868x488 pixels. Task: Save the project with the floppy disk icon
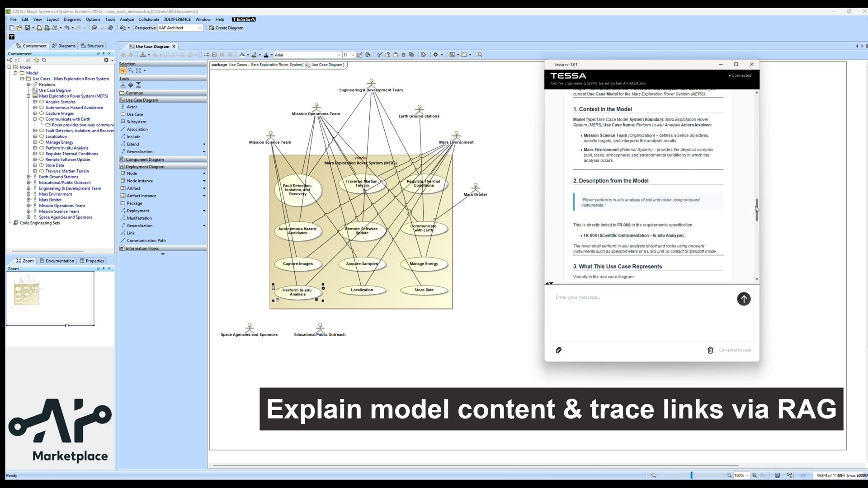(27, 28)
